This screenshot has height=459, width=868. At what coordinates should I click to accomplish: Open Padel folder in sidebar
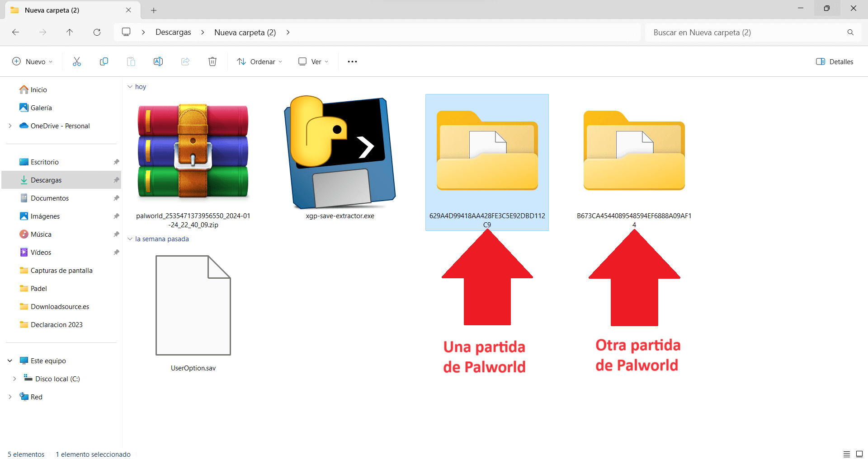pos(39,289)
